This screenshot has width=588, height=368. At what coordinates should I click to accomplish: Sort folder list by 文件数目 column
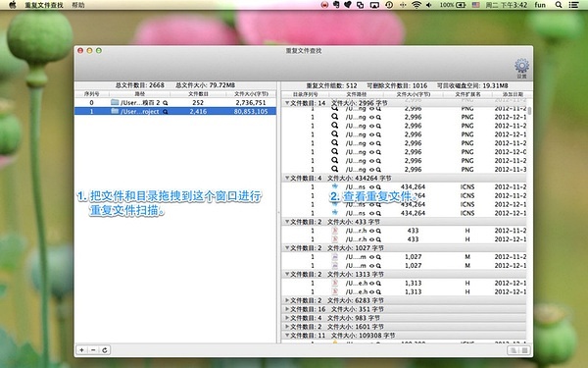[198, 94]
